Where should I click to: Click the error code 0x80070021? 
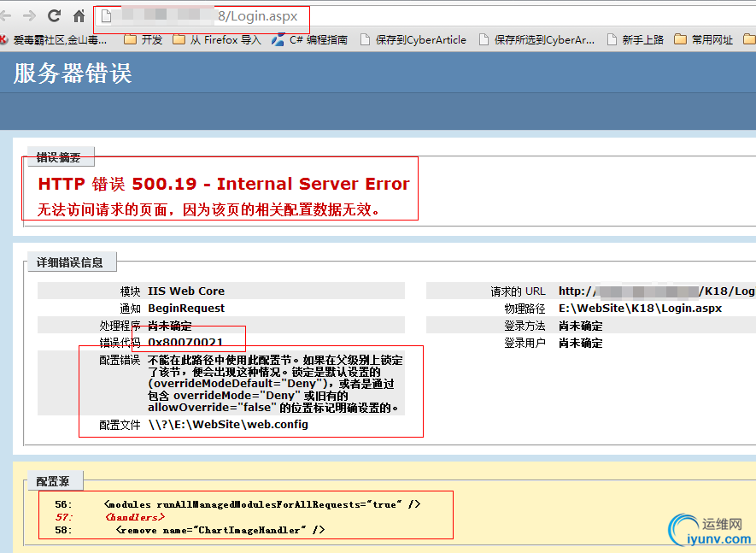[185, 342]
